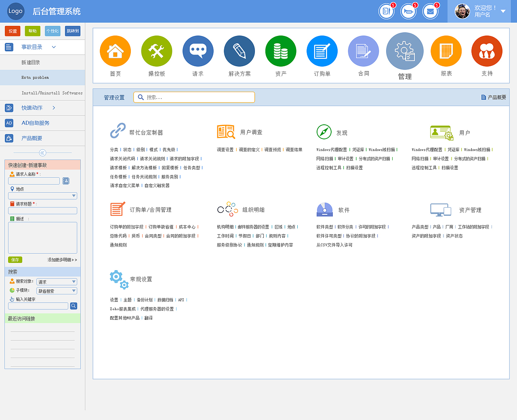Click the contact card icon beside 请求人名称
Screen dimensions: 517x420
(66, 181)
